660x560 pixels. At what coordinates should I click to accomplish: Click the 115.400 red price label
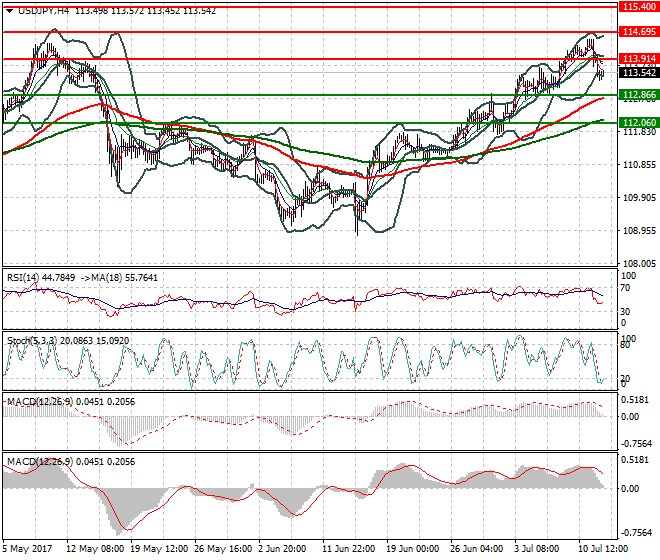click(x=639, y=7)
